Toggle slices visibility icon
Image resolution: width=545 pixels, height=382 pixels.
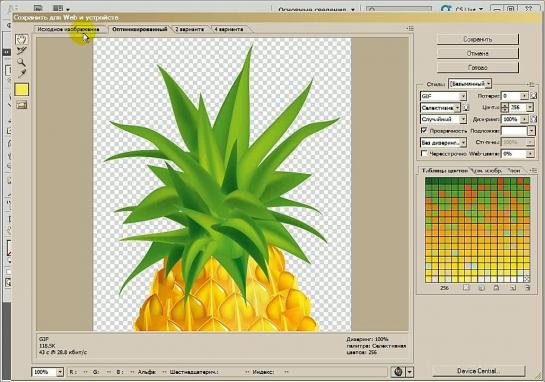pos(22,105)
